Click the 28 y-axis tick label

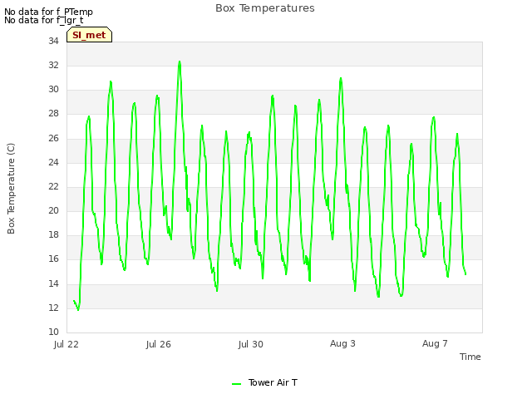[53, 114]
